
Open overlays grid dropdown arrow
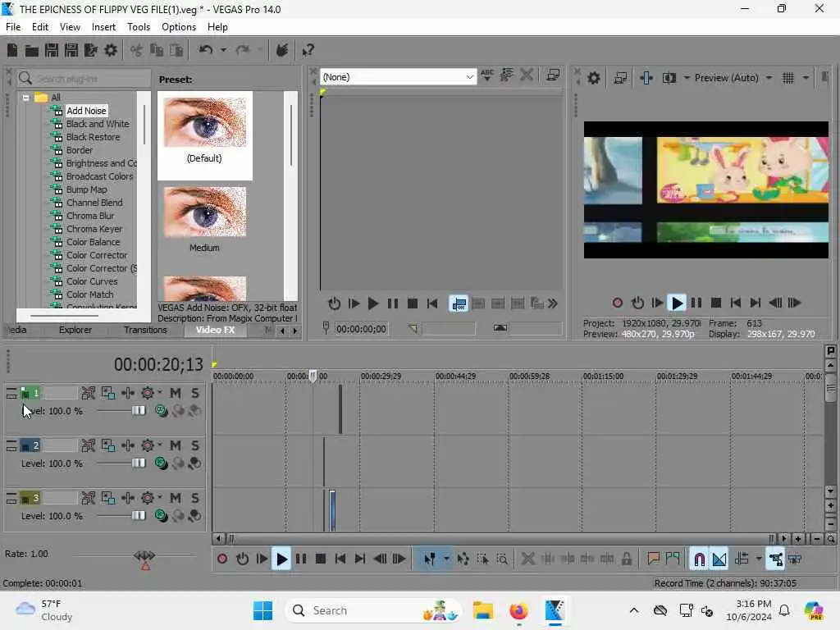point(806,78)
